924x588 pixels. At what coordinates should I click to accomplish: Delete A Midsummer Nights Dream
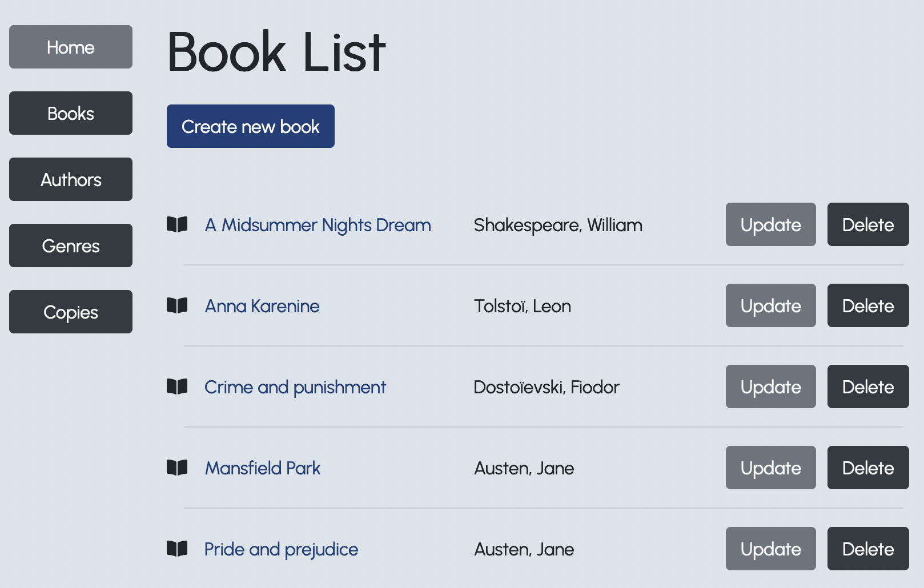[868, 224]
